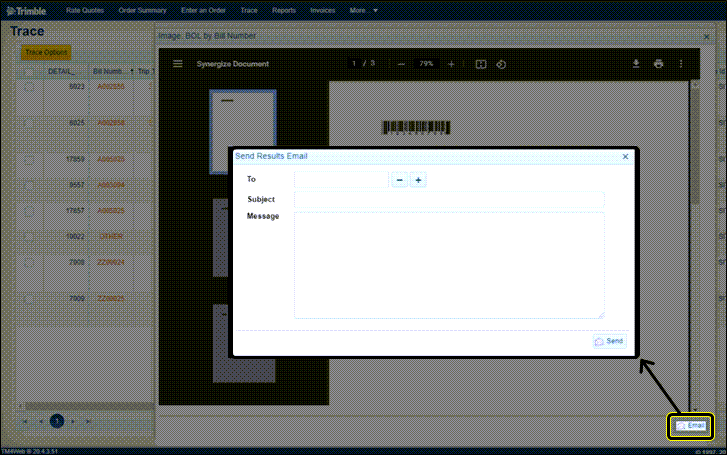727x455 pixels.
Task: Check the row for bill A002858
Action: 29,123
